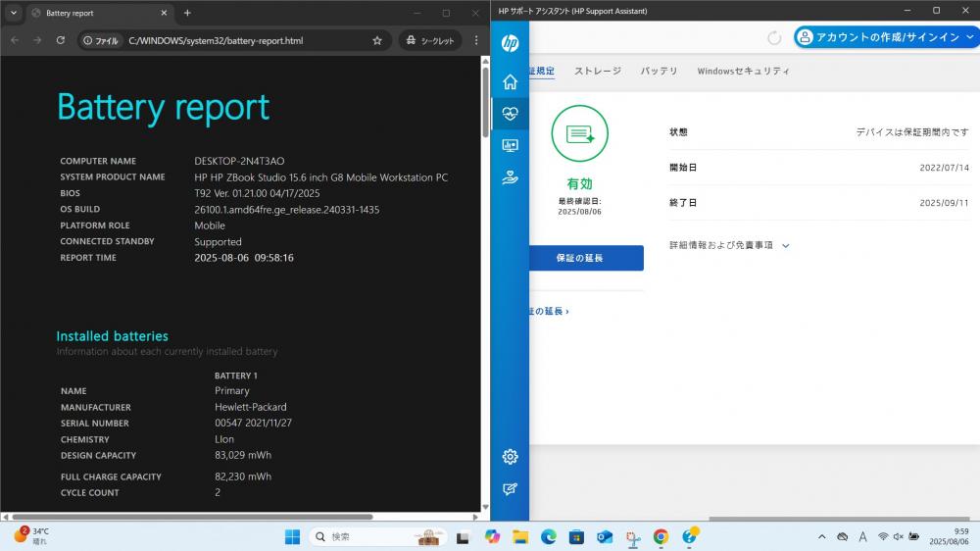
Task: Select the heart health monitor sidebar icon
Action: [x=510, y=114]
